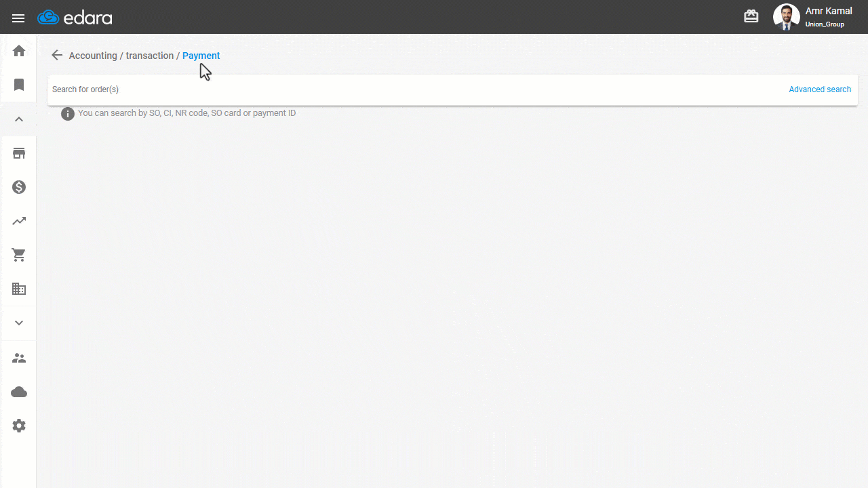
Task: Open Advanced search
Action: (x=819, y=89)
